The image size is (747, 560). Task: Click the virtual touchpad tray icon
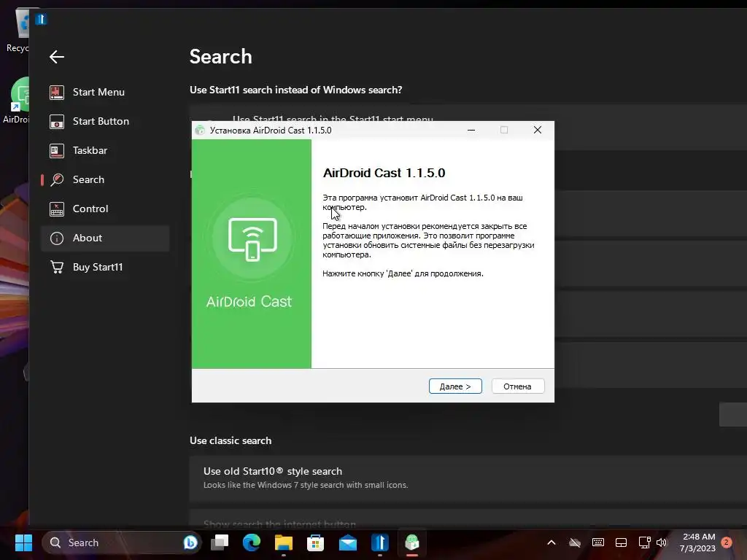[622, 542]
